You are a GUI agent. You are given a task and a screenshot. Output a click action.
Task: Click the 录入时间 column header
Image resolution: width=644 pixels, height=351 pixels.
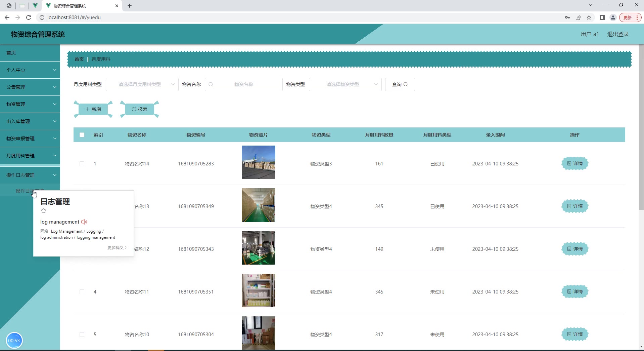tap(495, 135)
